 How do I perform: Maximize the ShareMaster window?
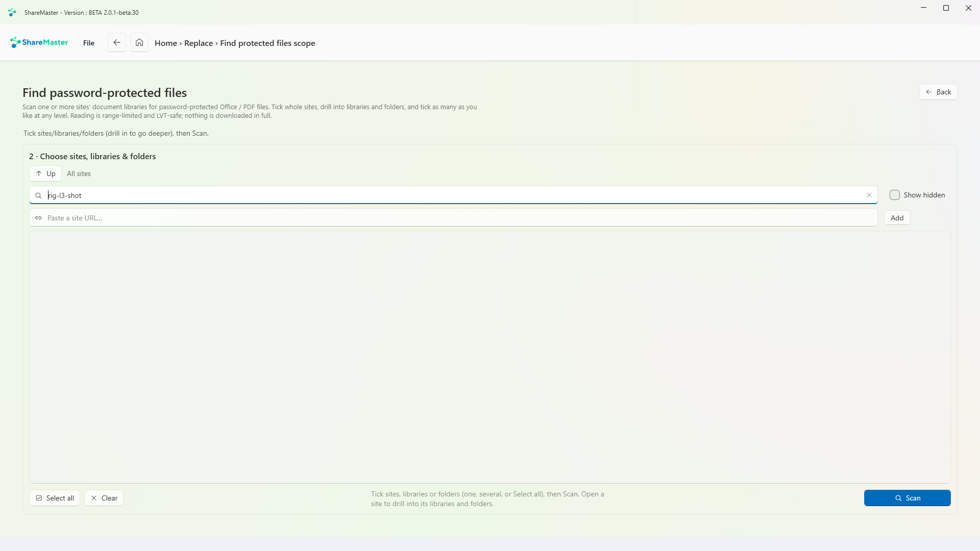click(946, 8)
